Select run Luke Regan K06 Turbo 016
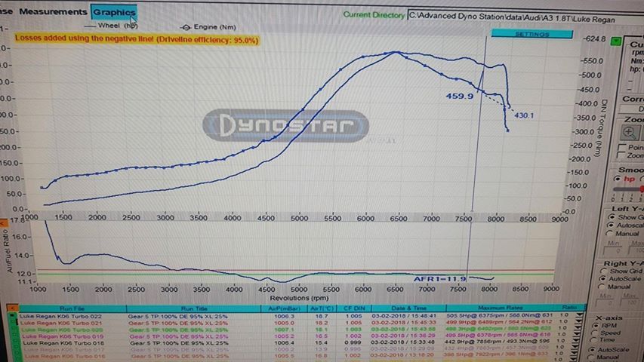The height and width of the screenshot is (362, 644). (64, 356)
